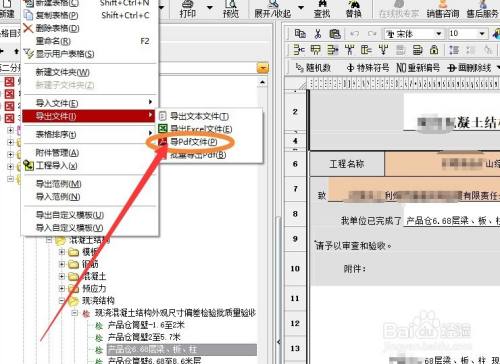The height and width of the screenshot is (364, 500).
Task: Select 导入文件(E) menu item
Action: pyautogui.click(x=89, y=103)
